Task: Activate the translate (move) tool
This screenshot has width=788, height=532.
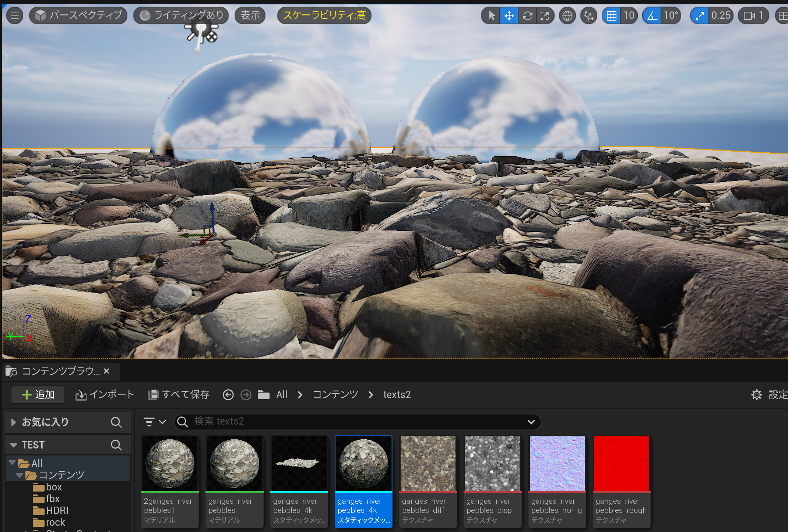Action: tap(509, 15)
